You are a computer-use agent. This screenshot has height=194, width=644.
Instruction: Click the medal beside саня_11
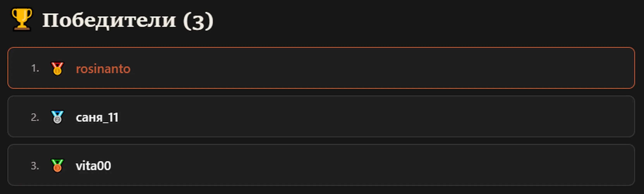coord(57,117)
